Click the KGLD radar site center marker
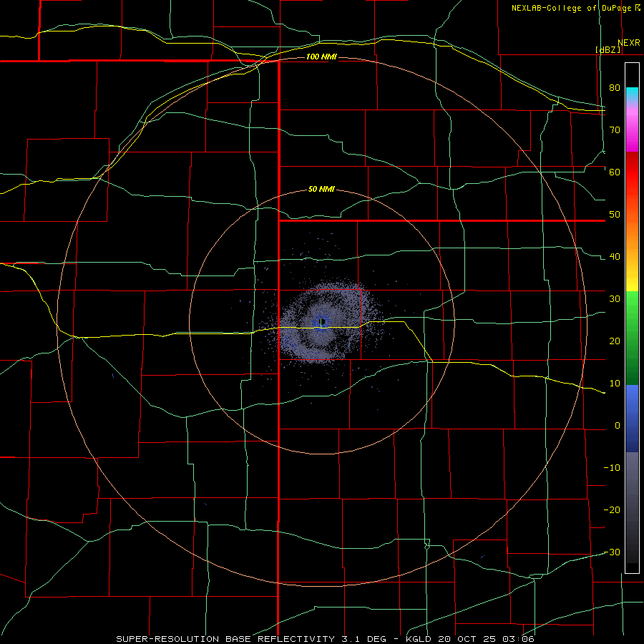The height and width of the screenshot is (644, 644). [x=323, y=321]
